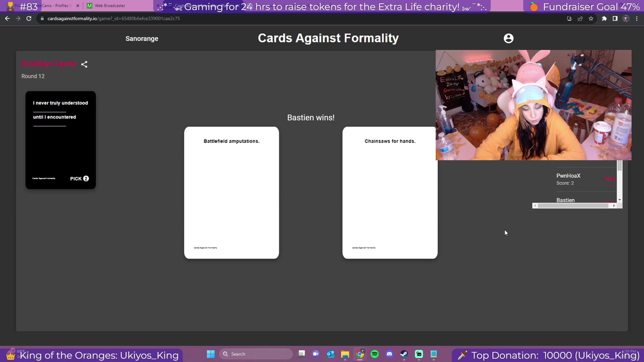Viewport: 644px width, 362px height.
Task: Click the black prompt card
Action: [61, 140]
